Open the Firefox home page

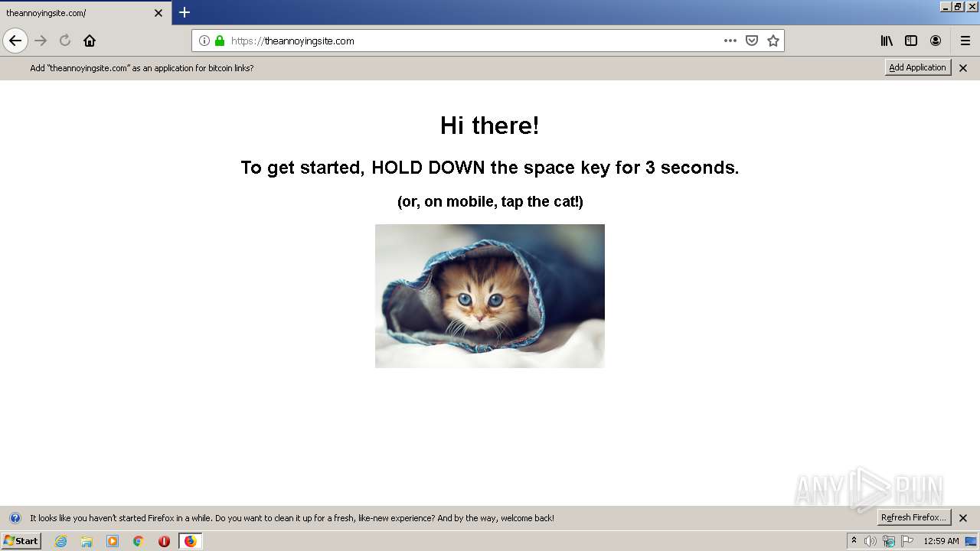tap(90, 41)
